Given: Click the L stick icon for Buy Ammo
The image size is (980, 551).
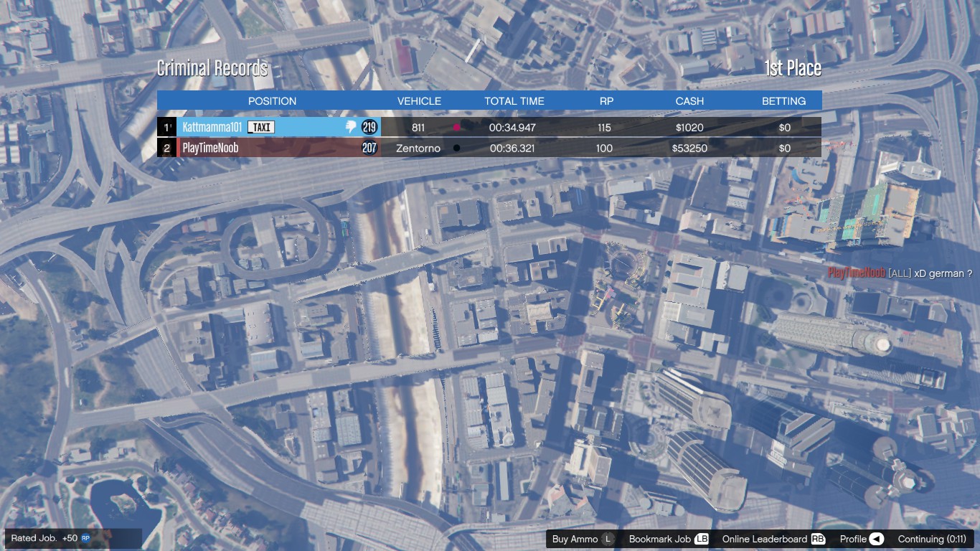Looking at the screenshot, I should (x=608, y=539).
